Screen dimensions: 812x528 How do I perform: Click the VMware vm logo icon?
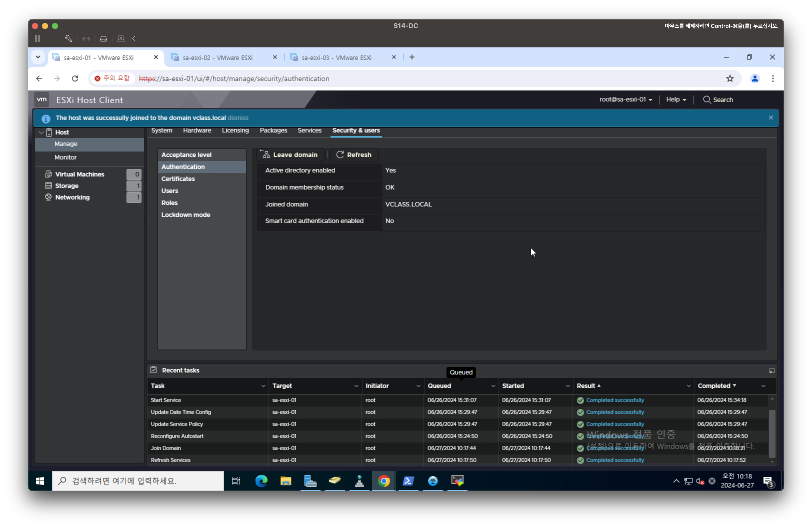pos(41,99)
